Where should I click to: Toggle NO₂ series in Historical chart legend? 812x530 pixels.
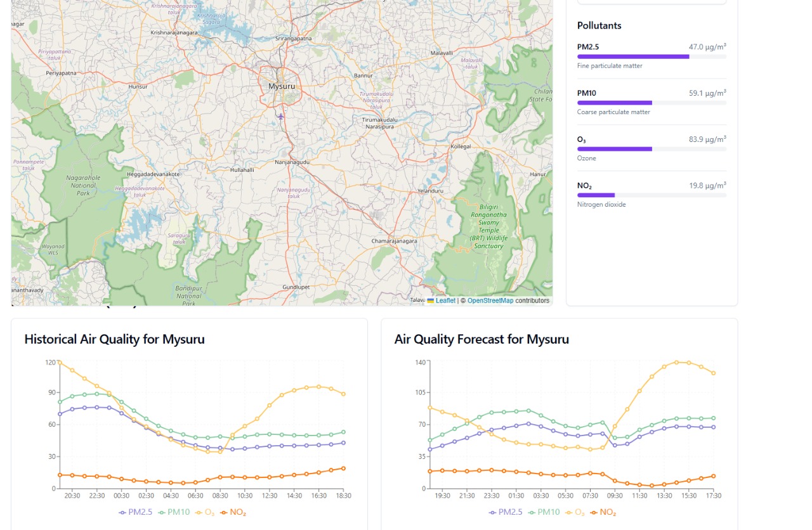tap(232, 512)
